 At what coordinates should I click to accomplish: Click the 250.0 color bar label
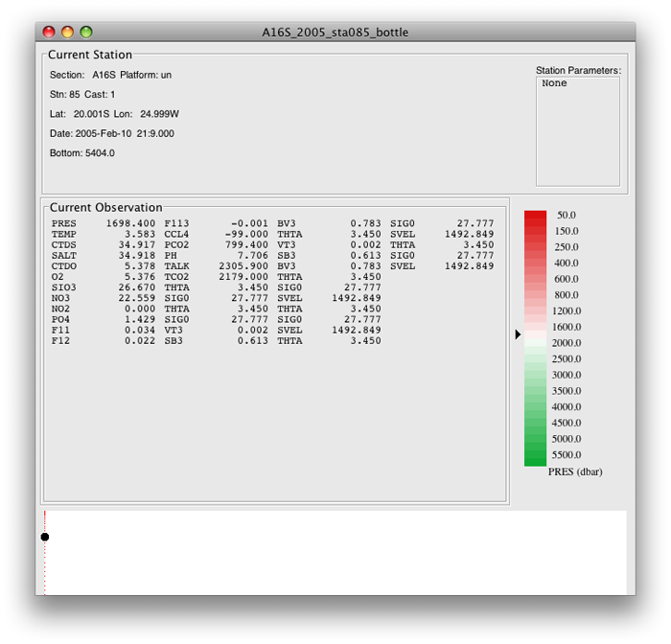567,247
